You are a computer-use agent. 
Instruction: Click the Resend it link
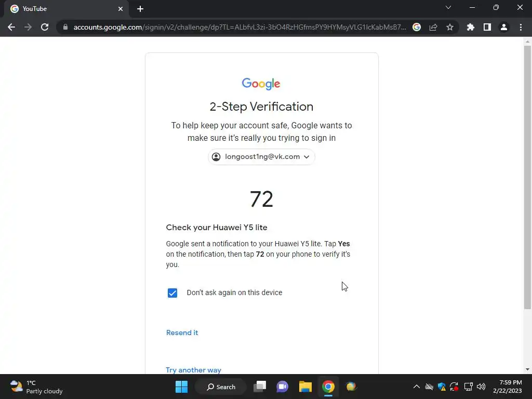click(x=182, y=333)
